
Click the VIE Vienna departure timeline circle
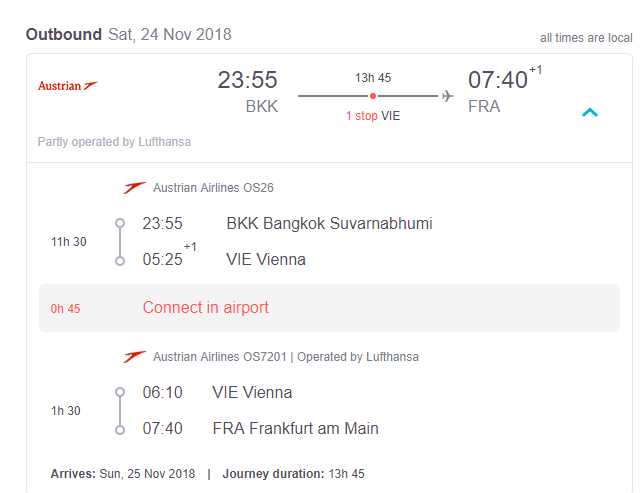click(x=120, y=392)
